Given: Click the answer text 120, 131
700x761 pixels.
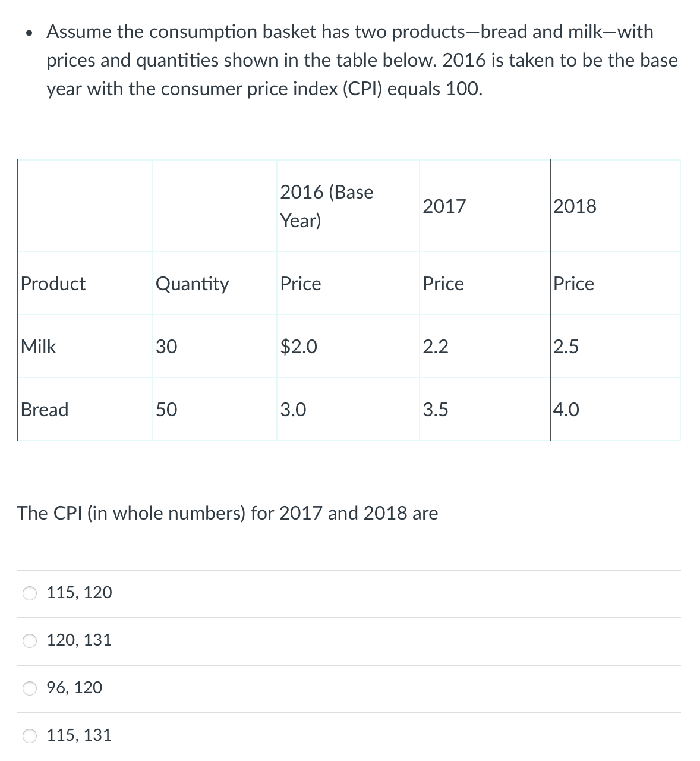Looking at the screenshot, I should 78,640.
